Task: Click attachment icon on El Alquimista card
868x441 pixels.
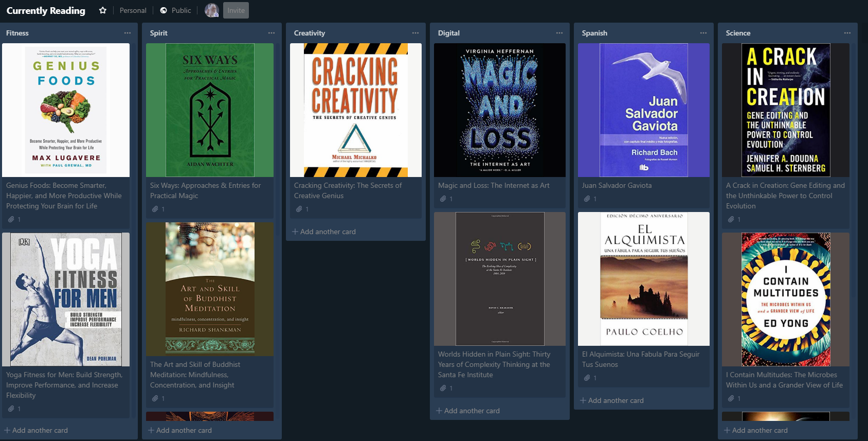Action: (587, 378)
